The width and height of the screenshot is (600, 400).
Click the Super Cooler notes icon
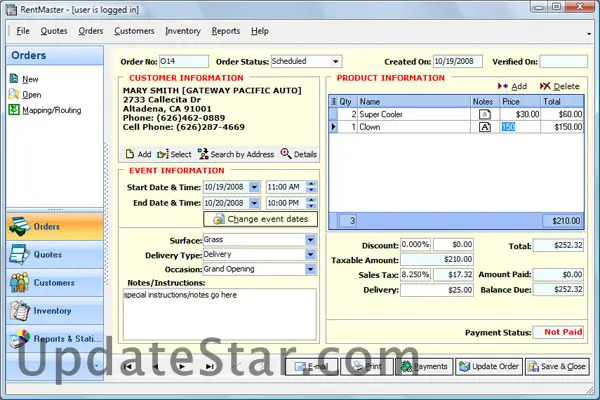[485, 115]
